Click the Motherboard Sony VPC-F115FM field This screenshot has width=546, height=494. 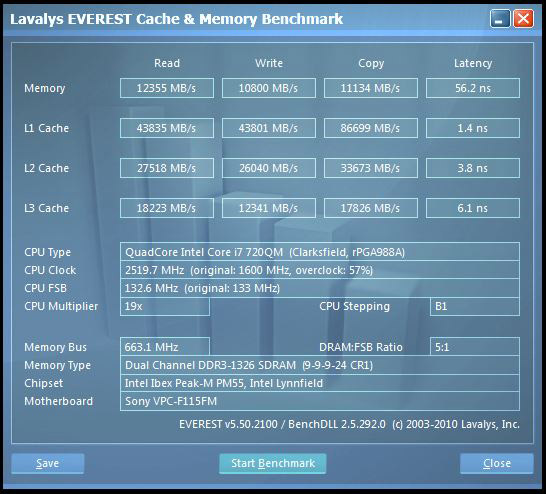[320, 401]
